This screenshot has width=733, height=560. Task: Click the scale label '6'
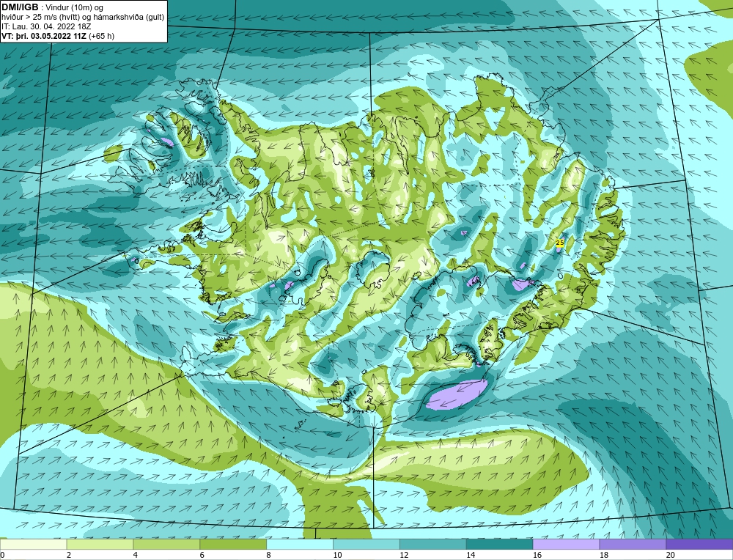[202, 555]
